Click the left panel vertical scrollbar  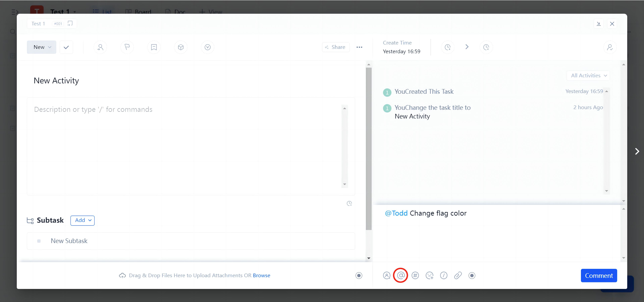coord(368,148)
